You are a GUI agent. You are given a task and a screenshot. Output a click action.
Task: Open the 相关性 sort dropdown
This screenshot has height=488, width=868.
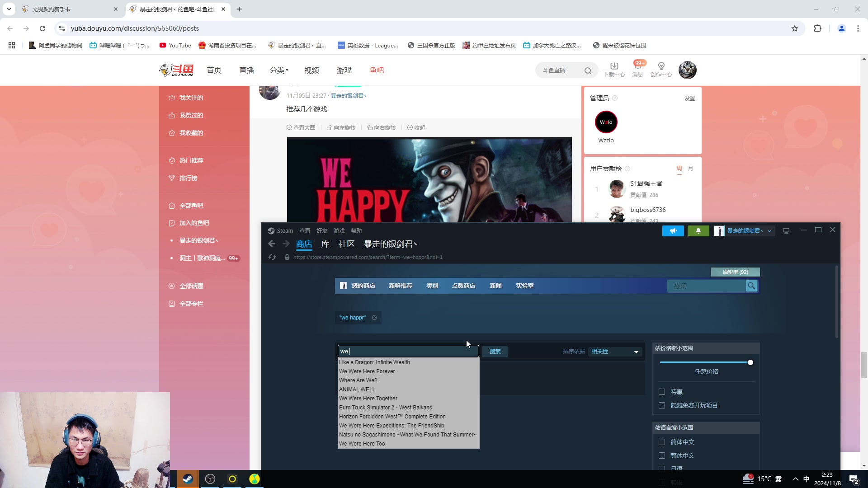[615, 352]
